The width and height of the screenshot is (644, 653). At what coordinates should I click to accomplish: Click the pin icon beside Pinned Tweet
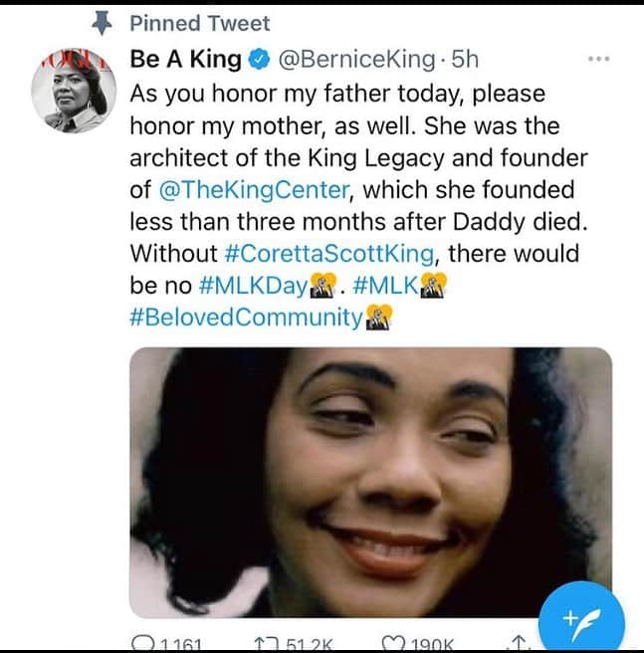(102, 23)
